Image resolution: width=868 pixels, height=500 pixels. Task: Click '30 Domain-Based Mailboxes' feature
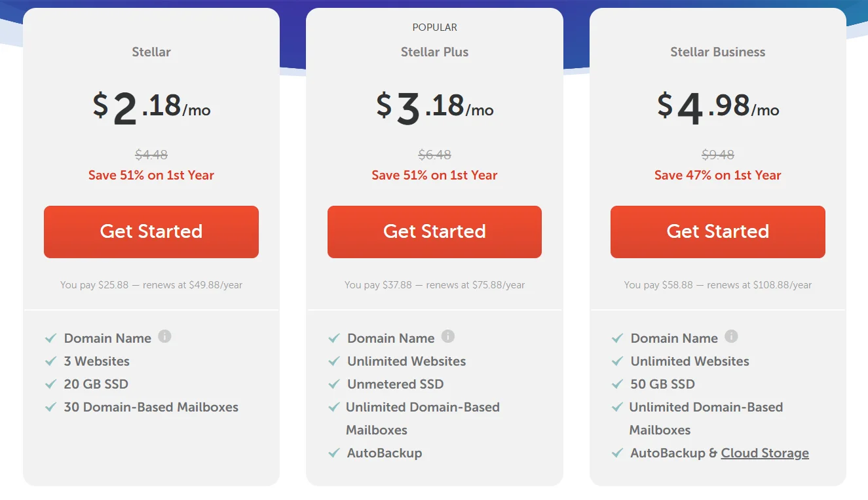[x=151, y=407]
